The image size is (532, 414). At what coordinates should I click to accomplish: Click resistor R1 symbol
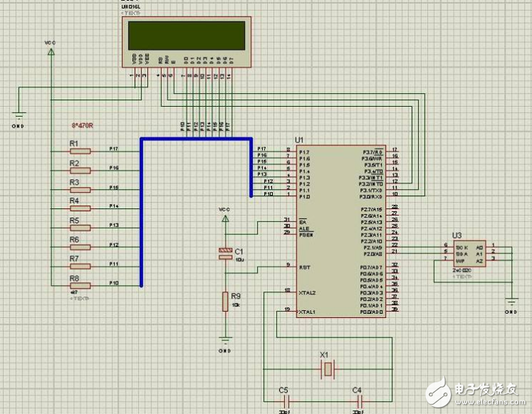[x=79, y=151]
